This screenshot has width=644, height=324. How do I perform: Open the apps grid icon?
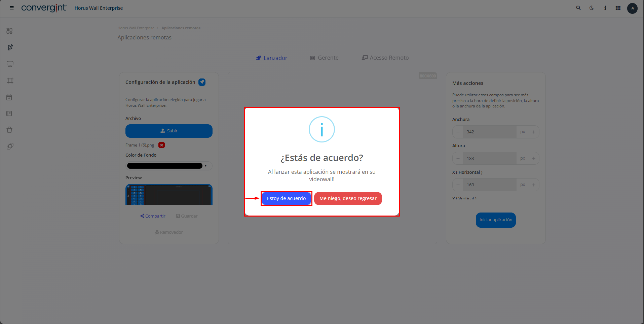(x=618, y=8)
